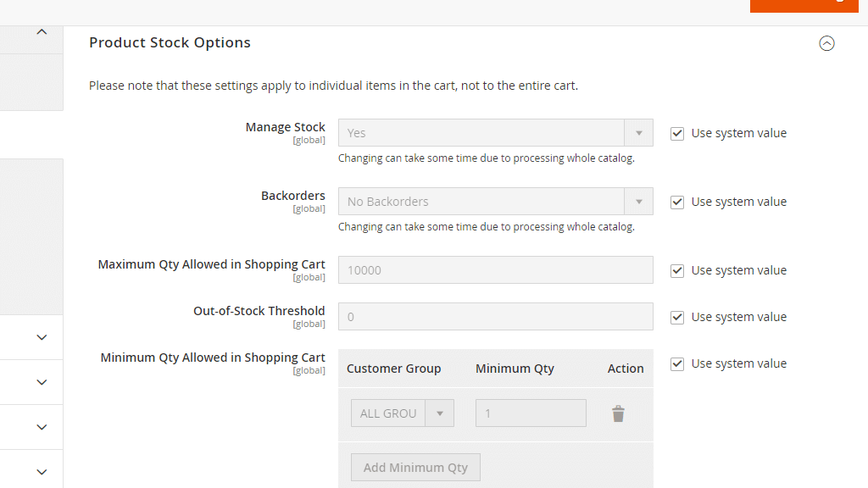Click the trash icon for the ALL GROUPS row
Viewport: 868px width, 488px height.
(x=618, y=413)
